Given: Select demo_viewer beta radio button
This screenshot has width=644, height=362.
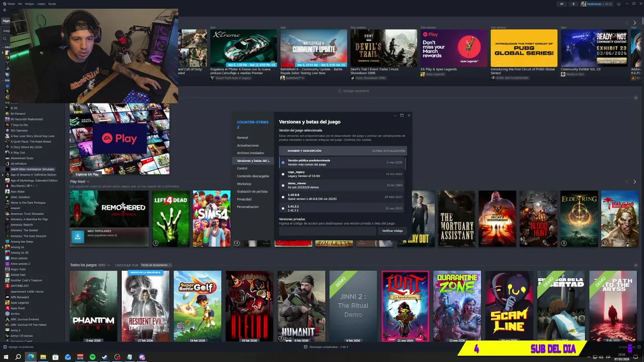Looking at the screenshot, I should [283, 185].
